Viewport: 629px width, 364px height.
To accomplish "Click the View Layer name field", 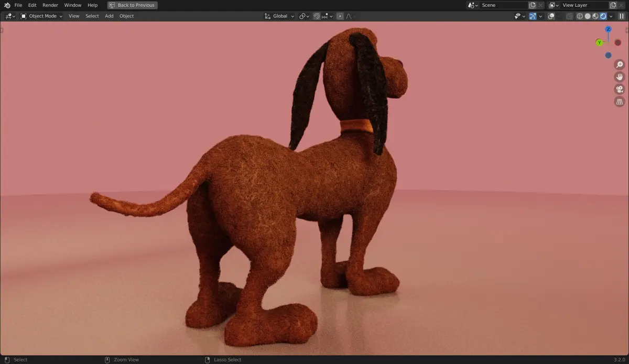I will click(x=584, y=5).
